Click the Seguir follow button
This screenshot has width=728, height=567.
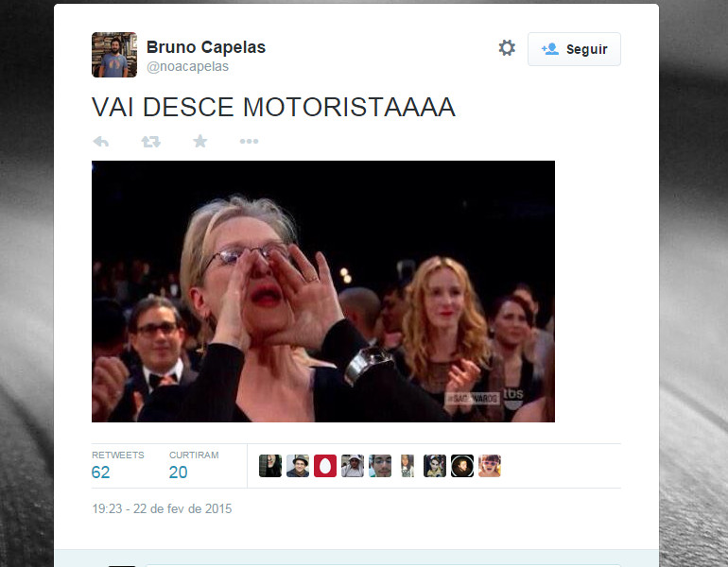tap(574, 49)
